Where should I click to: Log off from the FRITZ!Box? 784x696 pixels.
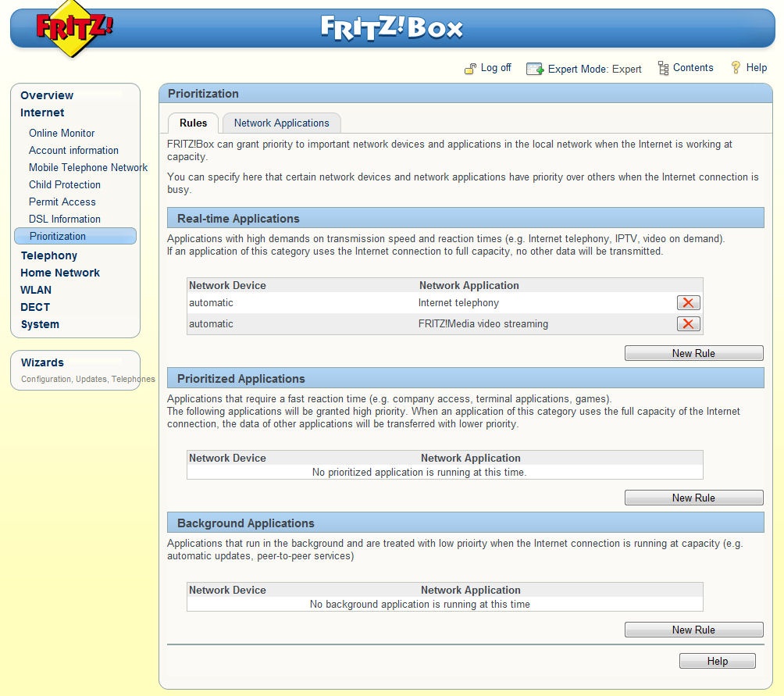point(496,67)
